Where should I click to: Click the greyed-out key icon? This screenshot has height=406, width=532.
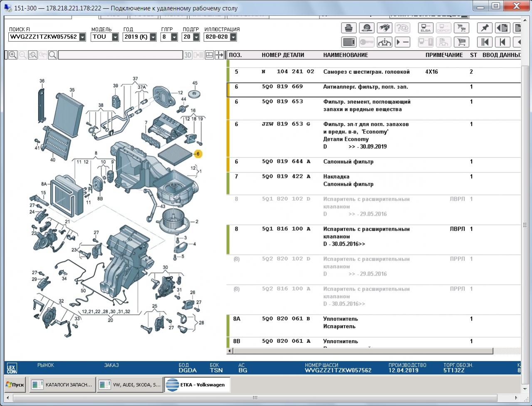366,42
